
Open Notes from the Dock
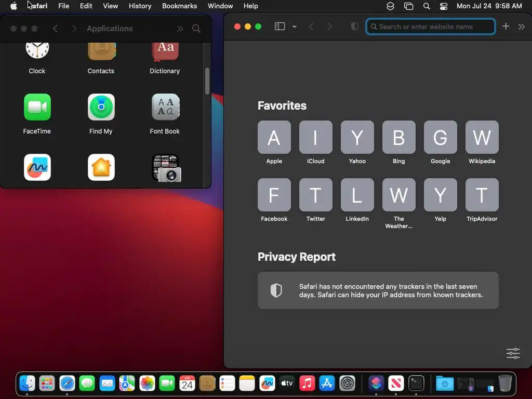(247, 383)
